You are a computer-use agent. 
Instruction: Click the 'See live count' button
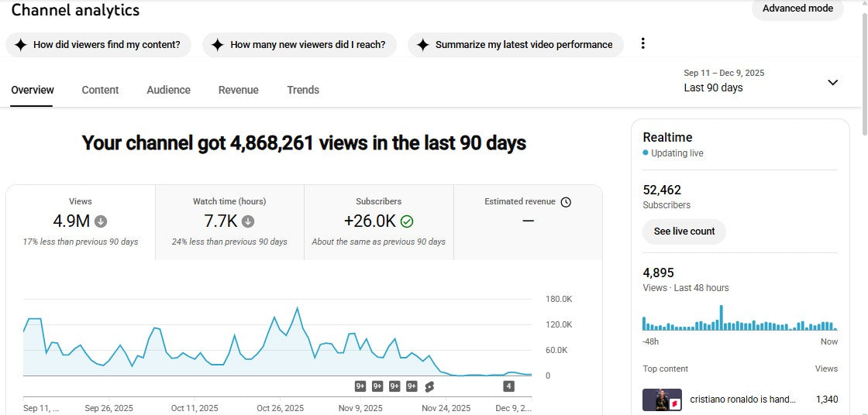[684, 232]
